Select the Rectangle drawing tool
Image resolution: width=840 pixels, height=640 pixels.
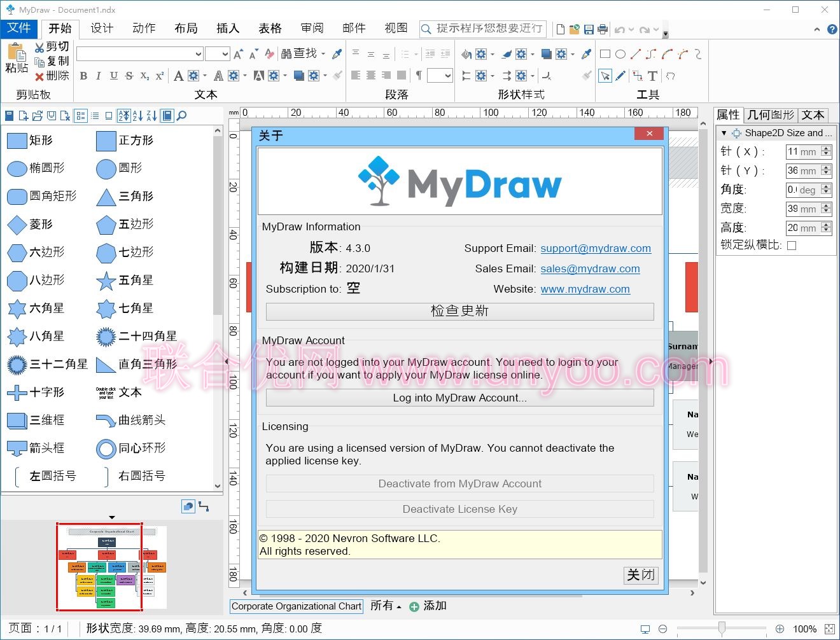tap(605, 55)
